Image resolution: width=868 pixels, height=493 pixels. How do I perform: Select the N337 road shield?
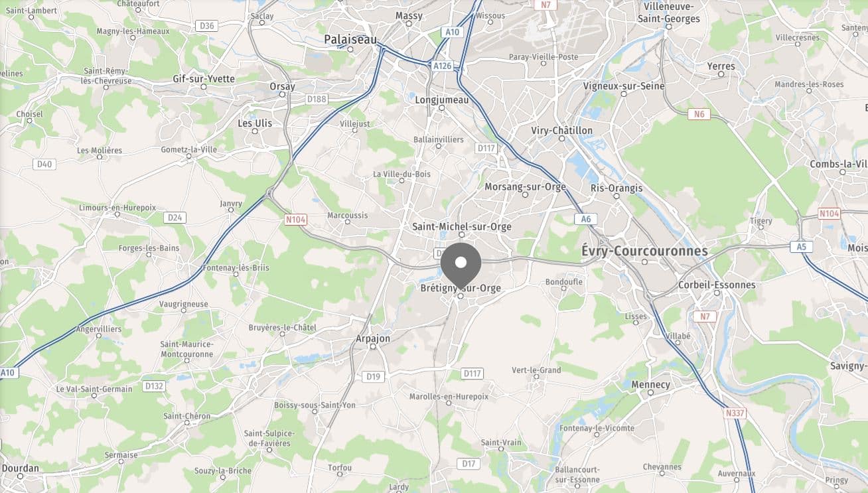(x=735, y=413)
